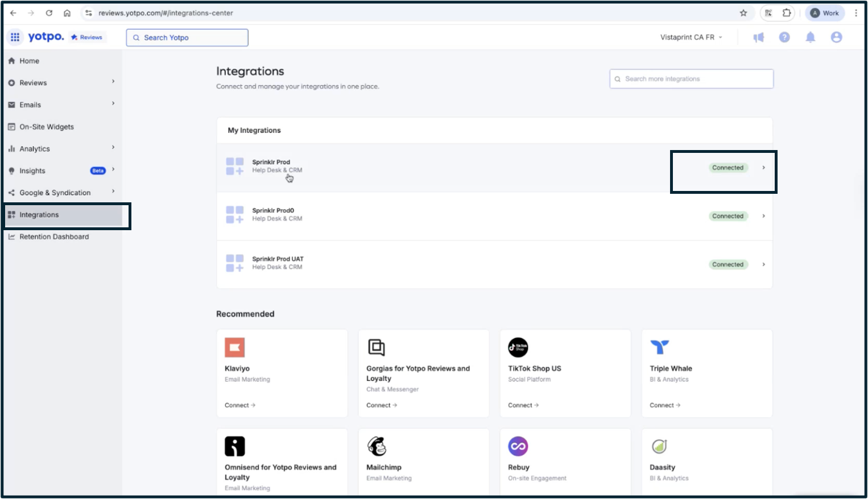The height and width of the screenshot is (499, 868).
Task: Click the Daasity logo icon
Action: [659, 446]
